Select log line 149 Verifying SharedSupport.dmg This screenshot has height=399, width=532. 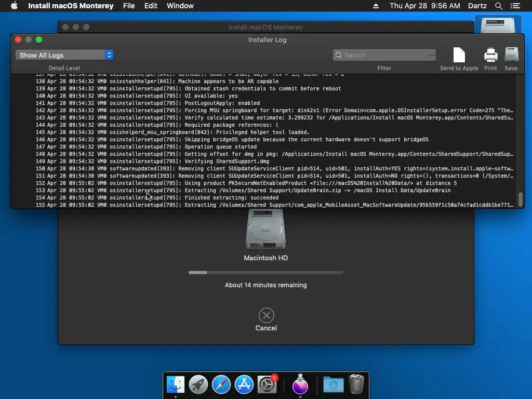click(x=264, y=162)
